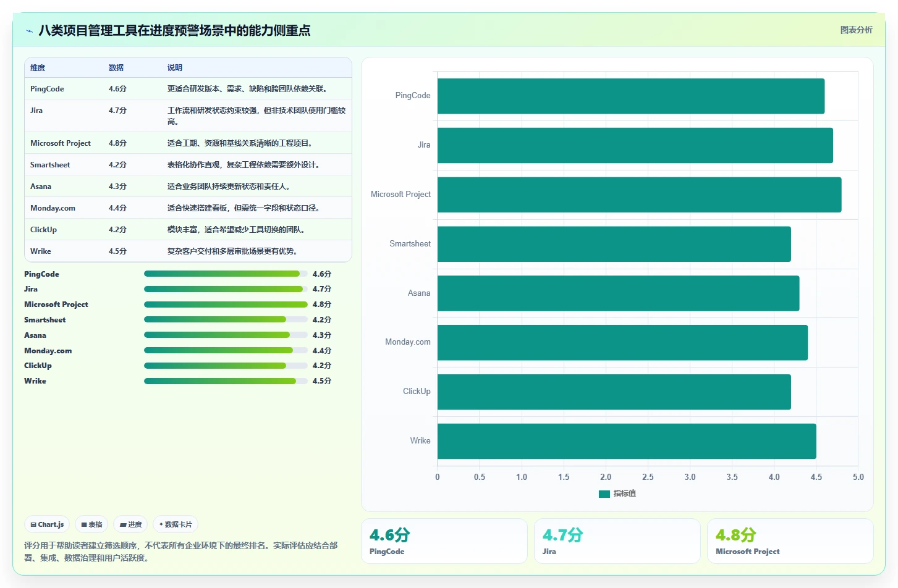This screenshot has height=588, width=898.
Task: Click the Asana bar in the chart
Action: tap(619, 293)
